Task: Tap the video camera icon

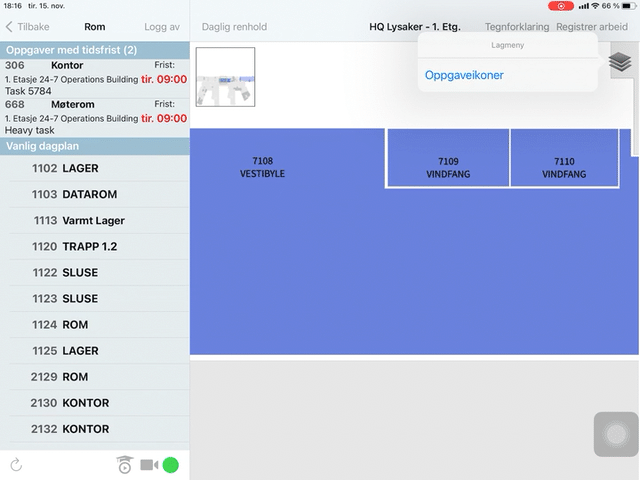Action: click(x=149, y=464)
